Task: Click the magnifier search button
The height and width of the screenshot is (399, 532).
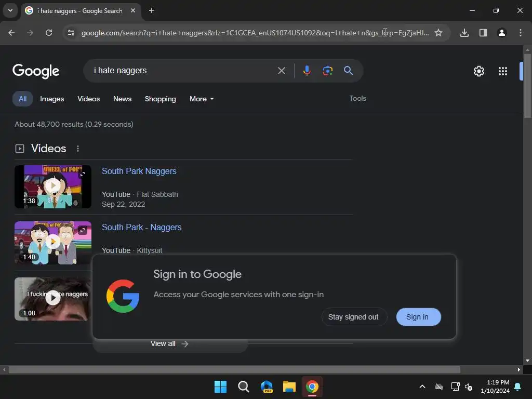Action: pos(348,71)
